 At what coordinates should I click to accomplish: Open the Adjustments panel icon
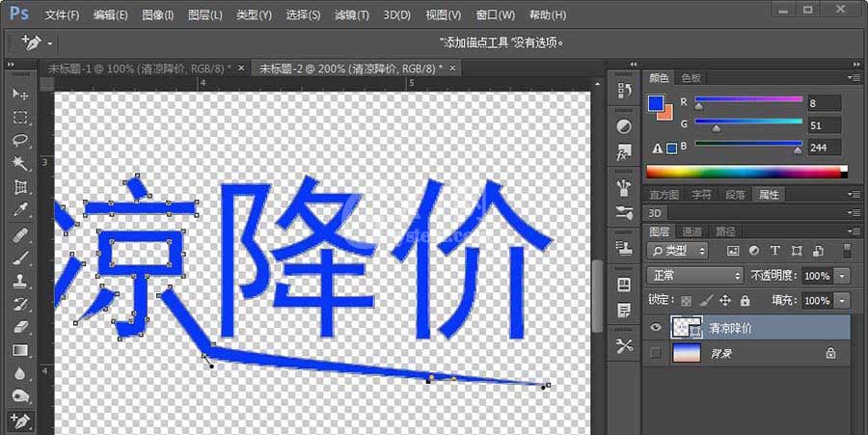[624, 126]
